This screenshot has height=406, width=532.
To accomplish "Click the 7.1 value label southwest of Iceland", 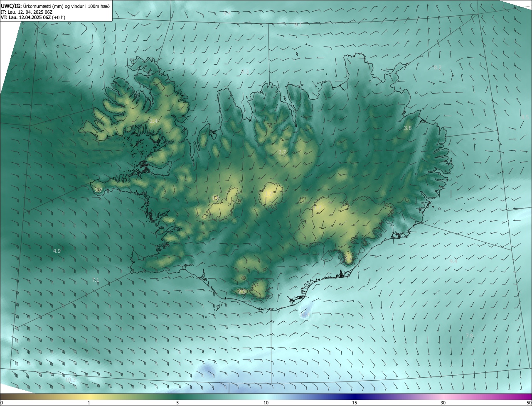I will click(x=96, y=280).
